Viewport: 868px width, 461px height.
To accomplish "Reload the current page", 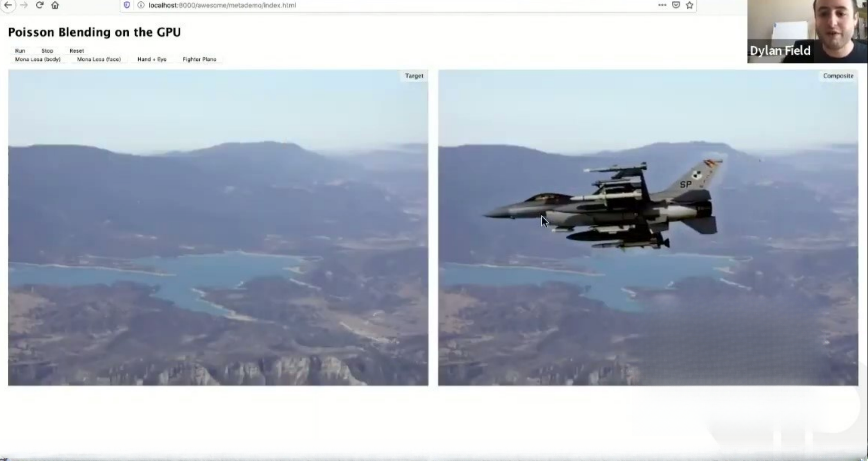I will coord(39,5).
